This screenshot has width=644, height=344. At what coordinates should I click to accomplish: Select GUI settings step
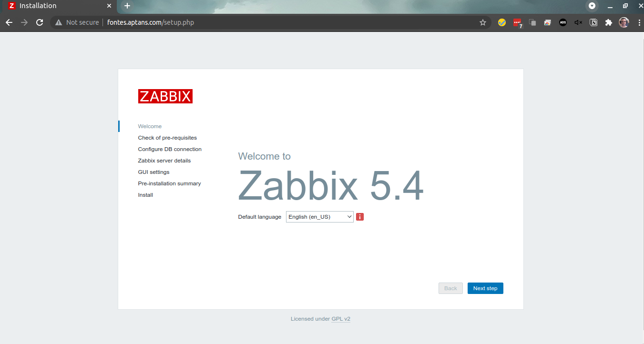point(153,172)
